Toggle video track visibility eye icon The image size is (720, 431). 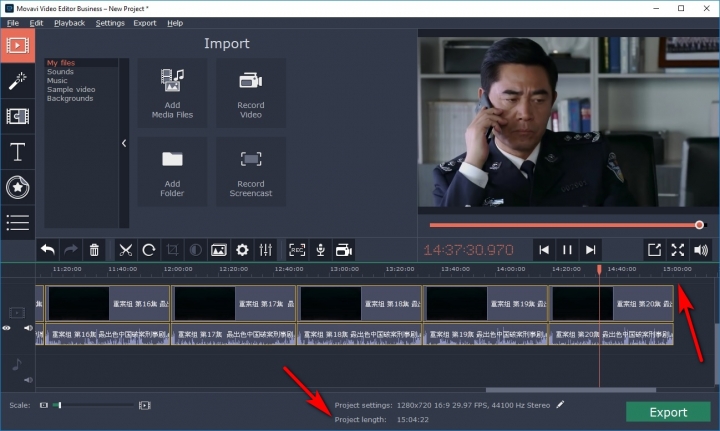click(x=6, y=328)
